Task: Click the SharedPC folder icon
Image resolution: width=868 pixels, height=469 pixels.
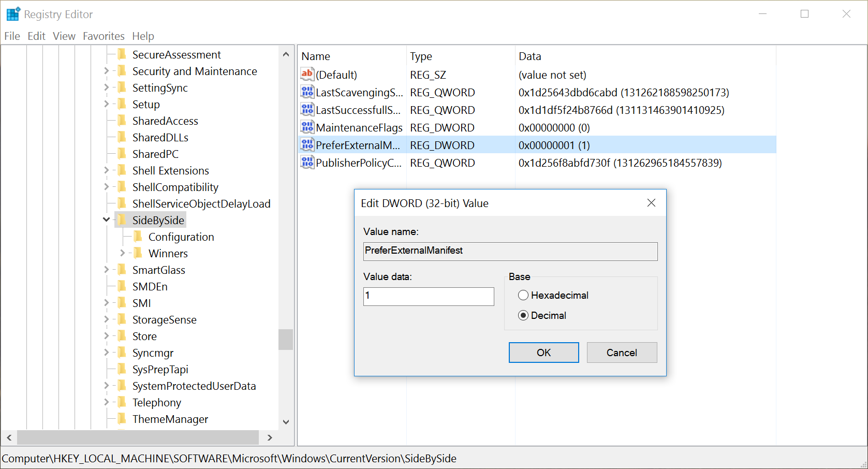Action: tap(122, 154)
